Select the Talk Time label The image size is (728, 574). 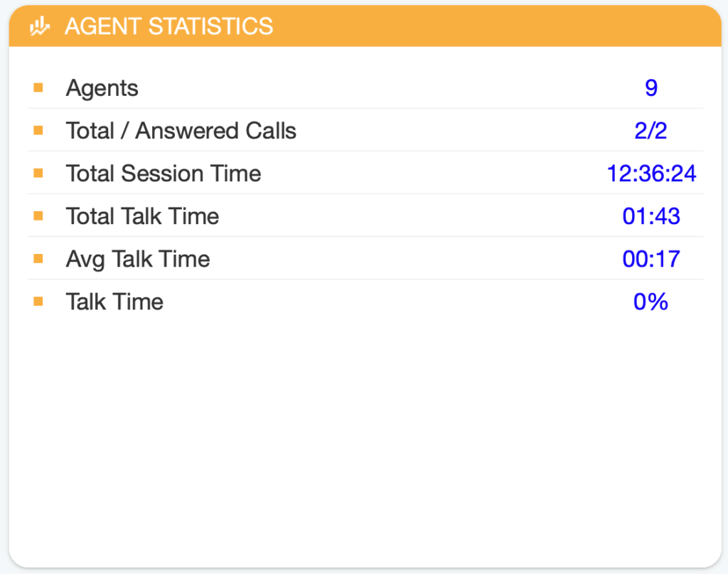point(114,302)
